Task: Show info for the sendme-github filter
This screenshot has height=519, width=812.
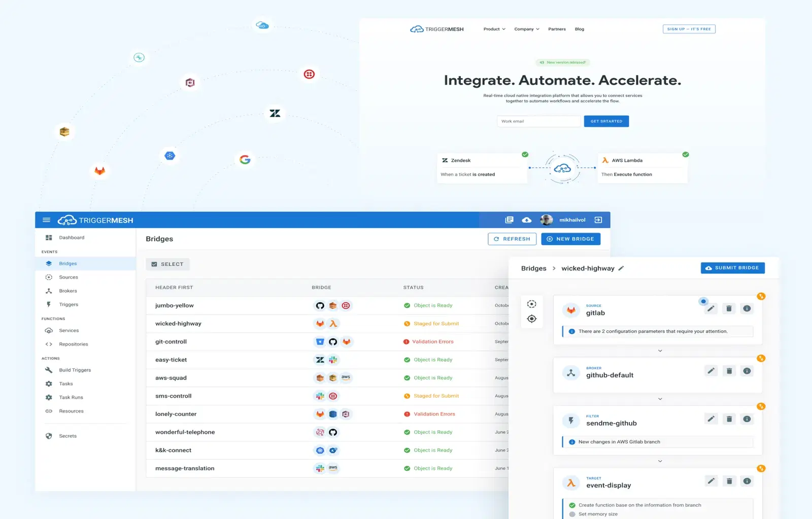Action: coord(747,419)
